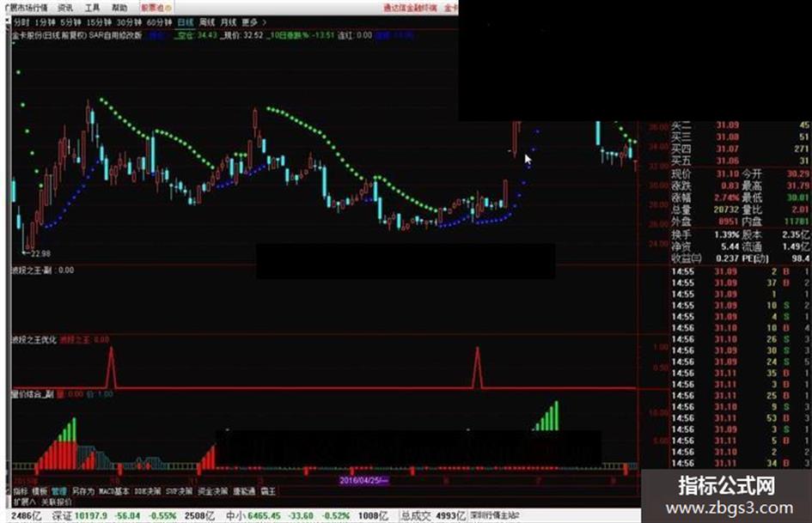Apply the 资金决策 template
Image resolution: width=812 pixels, height=523 pixels.
(213, 491)
